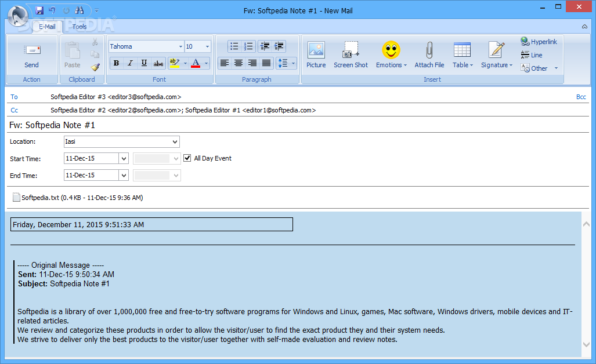This screenshot has width=596, height=364.
Task: Click the Cc address field with editor2
Action: 319,110
